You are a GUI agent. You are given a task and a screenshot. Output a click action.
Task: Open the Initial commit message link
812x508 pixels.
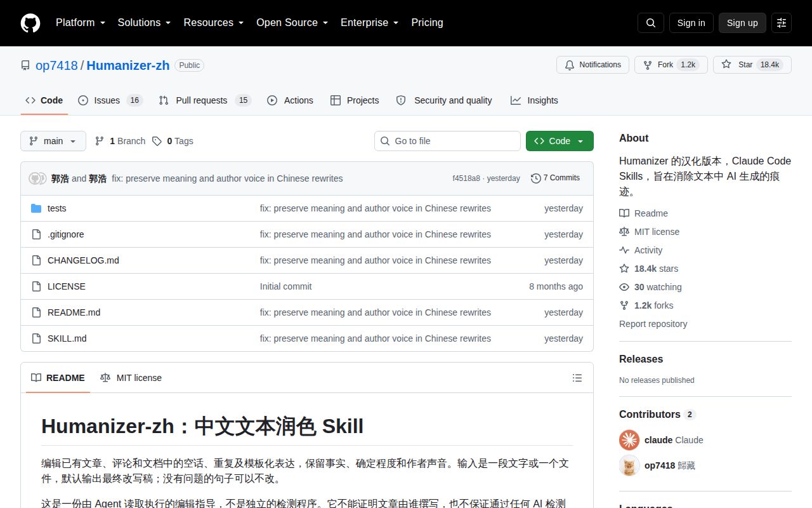click(x=285, y=286)
